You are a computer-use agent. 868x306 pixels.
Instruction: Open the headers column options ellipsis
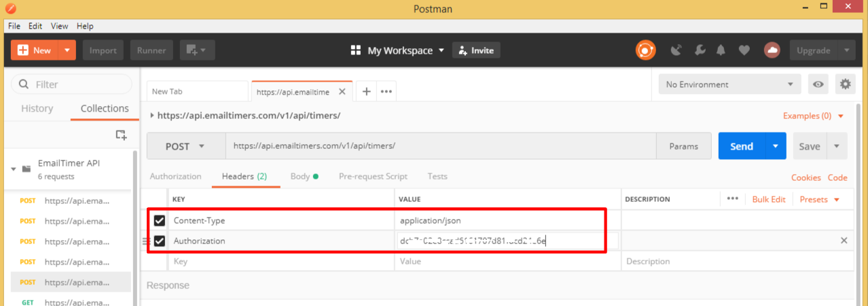pos(732,199)
